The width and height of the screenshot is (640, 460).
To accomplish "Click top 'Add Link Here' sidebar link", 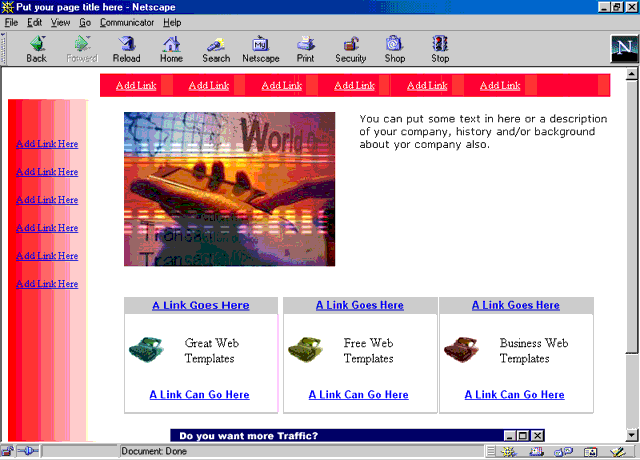I will point(47,144).
